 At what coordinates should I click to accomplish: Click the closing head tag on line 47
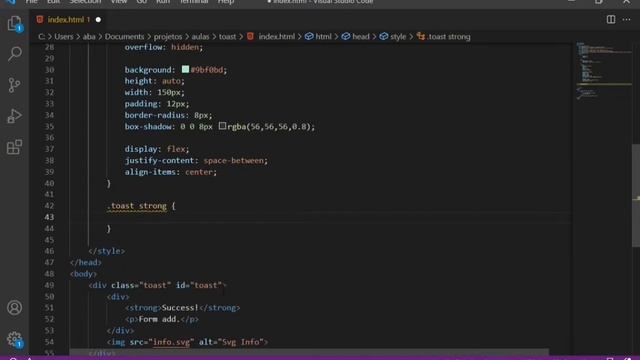point(86,262)
